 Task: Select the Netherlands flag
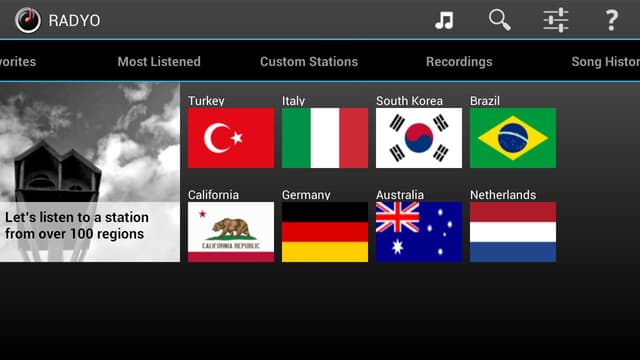(x=513, y=232)
